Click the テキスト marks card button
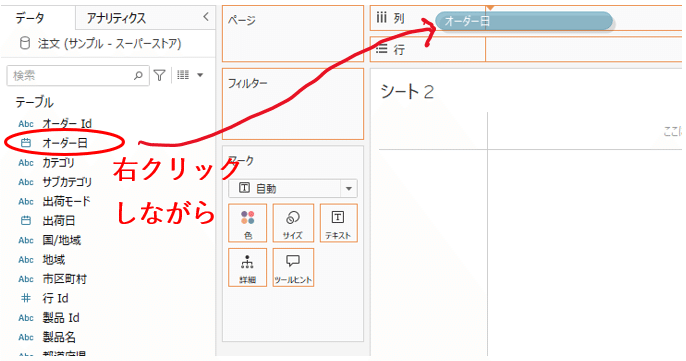This screenshot has width=686, height=361. (x=338, y=223)
